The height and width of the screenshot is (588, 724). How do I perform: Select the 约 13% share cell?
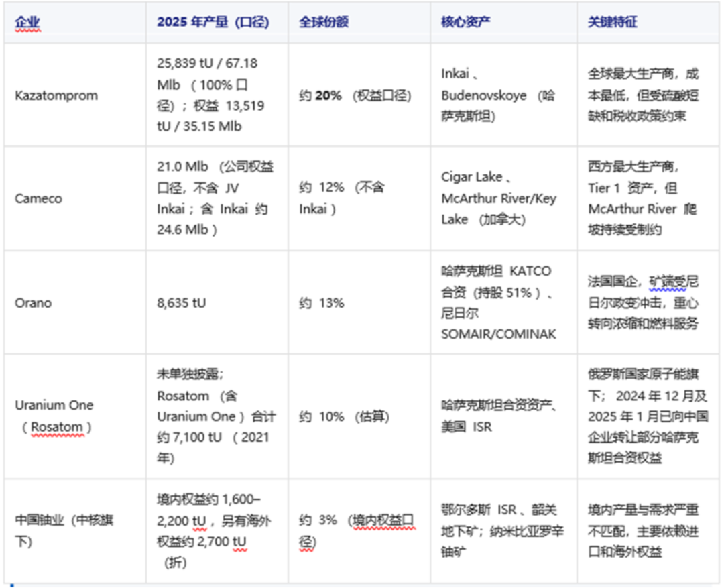pyautogui.click(x=359, y=302)
